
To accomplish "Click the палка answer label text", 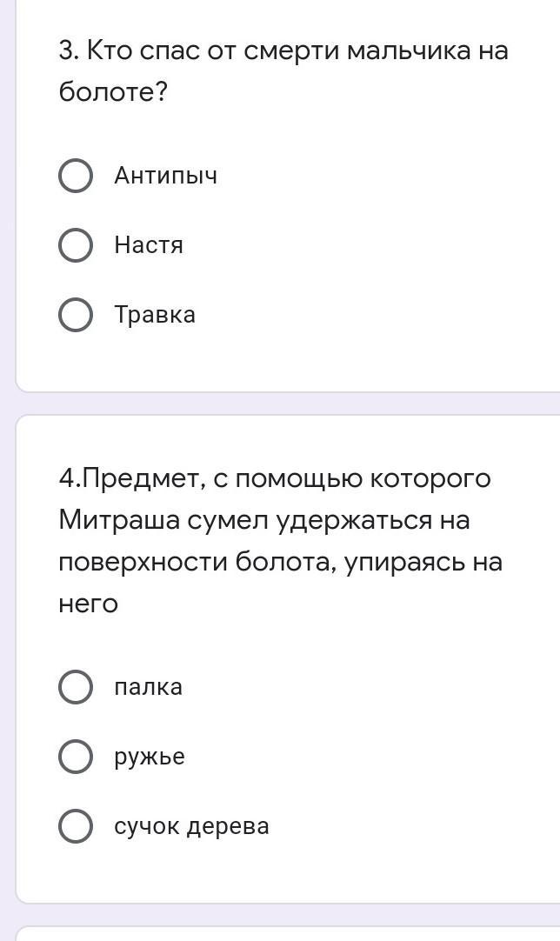I will pyautogui.click(x=148, y=687).
